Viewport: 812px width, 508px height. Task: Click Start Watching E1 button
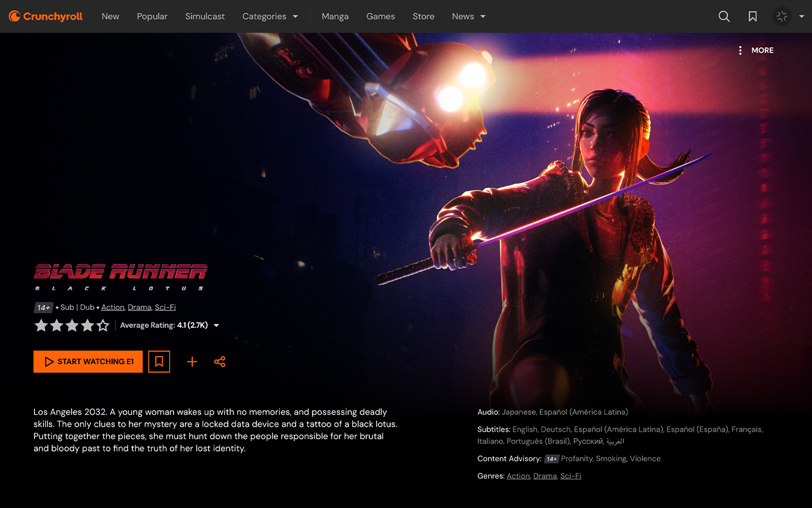click(88, 362)
